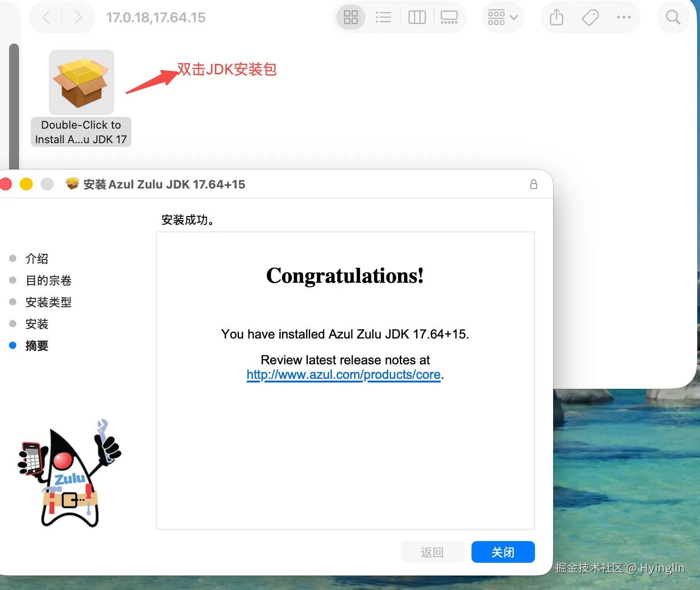Close the installer with red button

coord(6,184)
